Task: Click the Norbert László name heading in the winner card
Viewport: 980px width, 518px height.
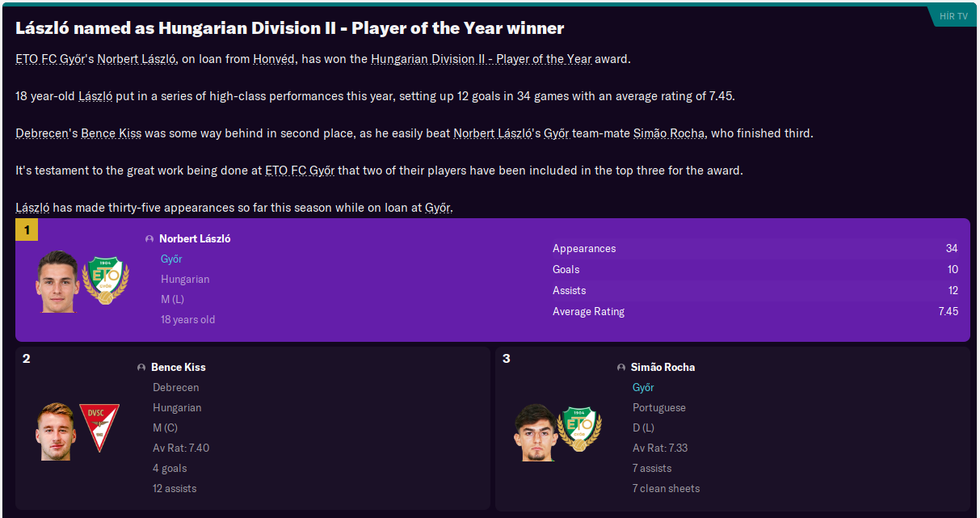Action: 195,239
